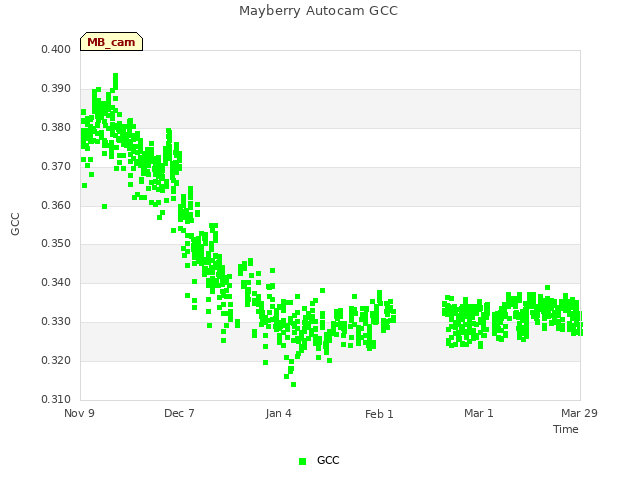Click the 0.360 y-axis value

[56, 205]
